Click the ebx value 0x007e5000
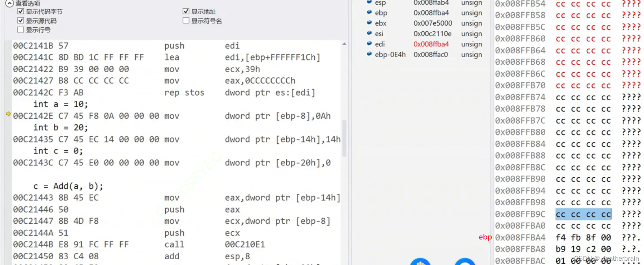The width and height of the screenshot is (644, 265). [433, 23]
